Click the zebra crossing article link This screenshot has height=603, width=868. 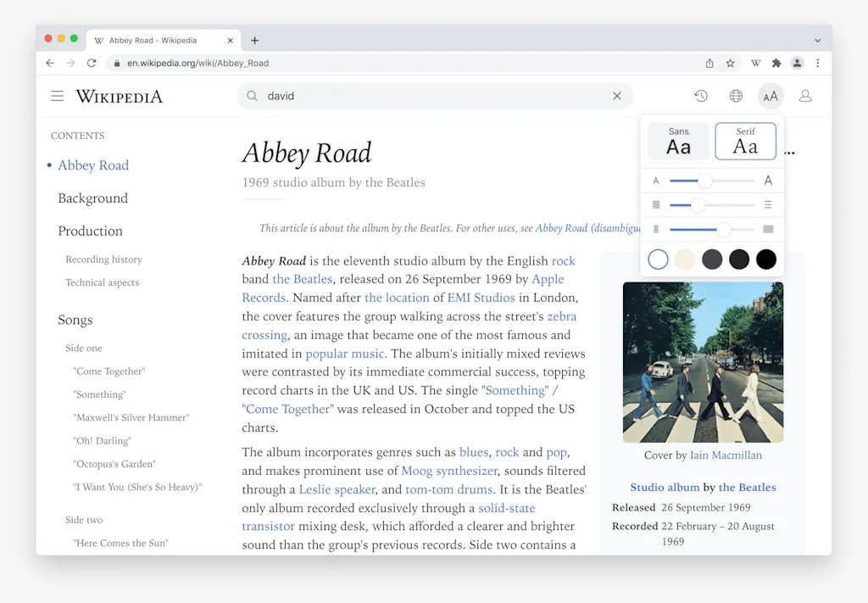click(x=560, y=316)
